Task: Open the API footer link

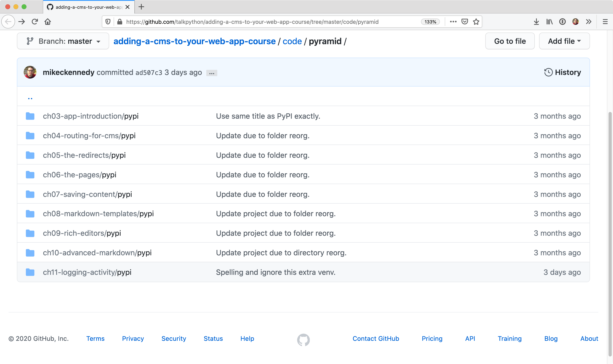Action: 470,339
